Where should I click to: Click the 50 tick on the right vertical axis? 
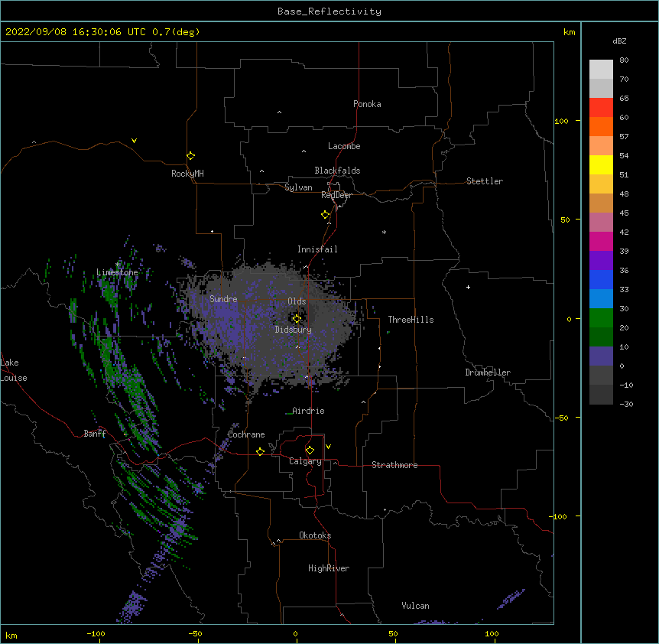click(x=565, y=220)
